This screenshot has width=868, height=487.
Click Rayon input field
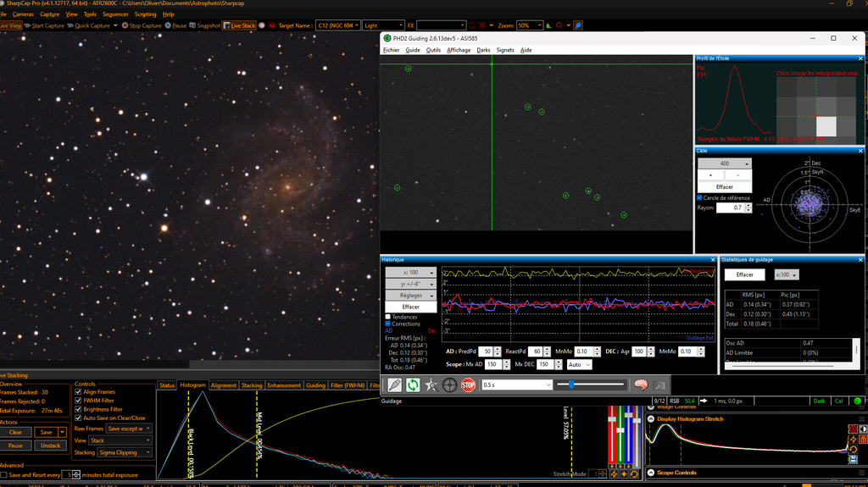coord(731,208)
